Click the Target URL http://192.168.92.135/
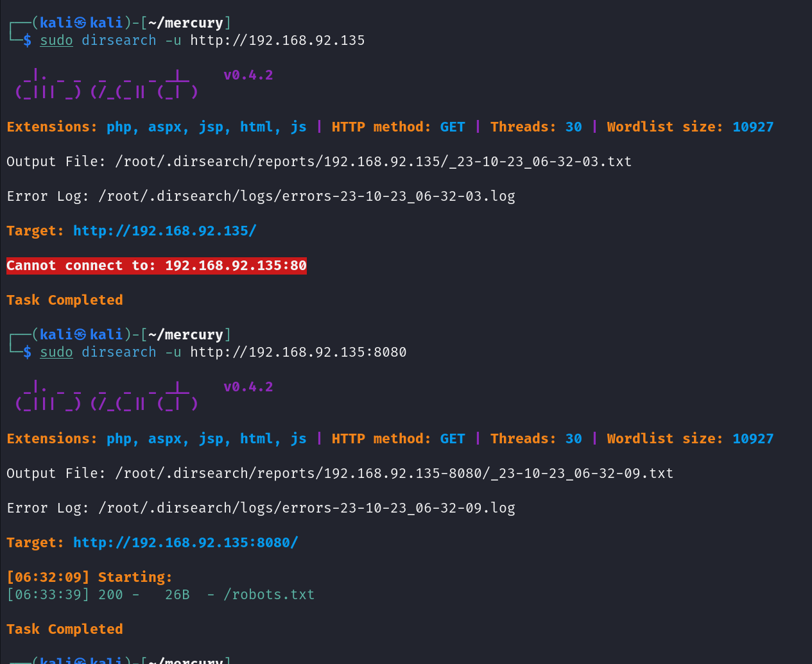 pyautogui.click(x=164, y=231)
